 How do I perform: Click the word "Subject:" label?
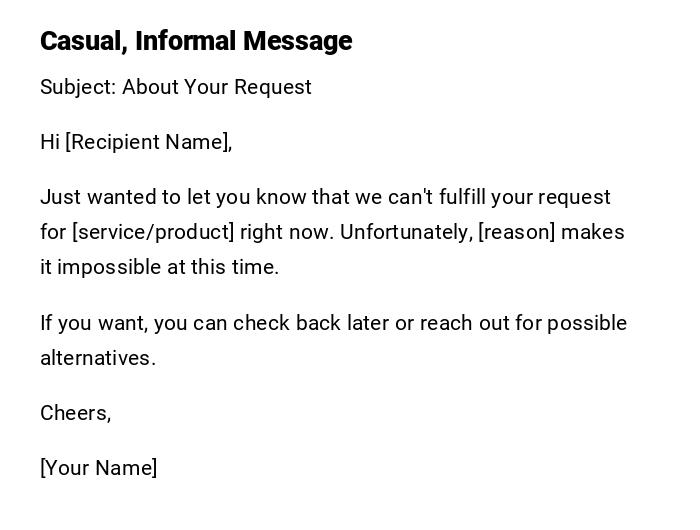78,87
